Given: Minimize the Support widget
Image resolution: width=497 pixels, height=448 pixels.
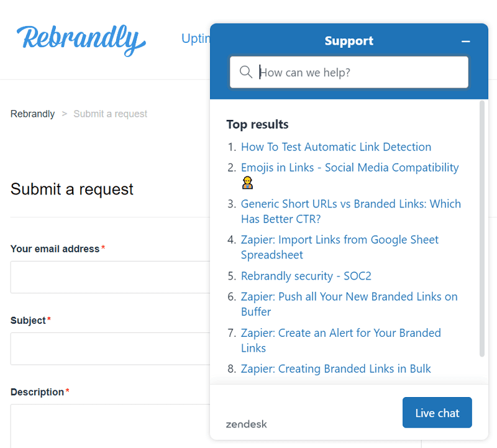Looking at the screenshot, I should coord(466,42).
